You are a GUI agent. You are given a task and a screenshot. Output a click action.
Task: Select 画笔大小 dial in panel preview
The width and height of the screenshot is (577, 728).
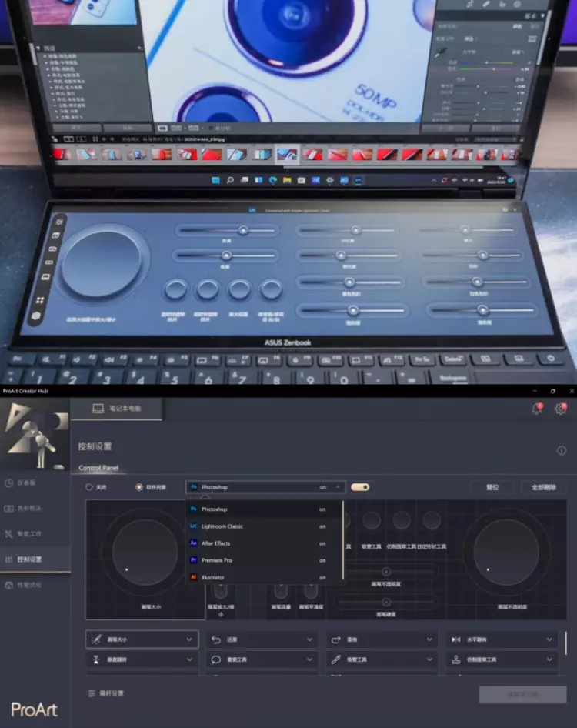(x=145, y=552)
